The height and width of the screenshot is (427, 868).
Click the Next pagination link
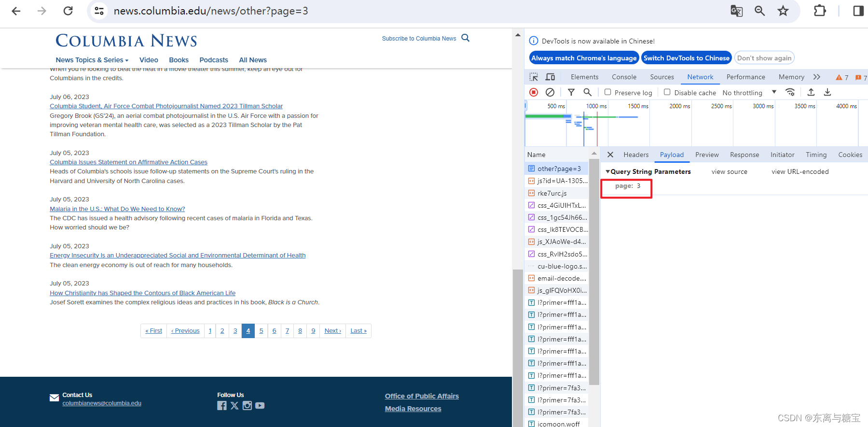(332, 331)
